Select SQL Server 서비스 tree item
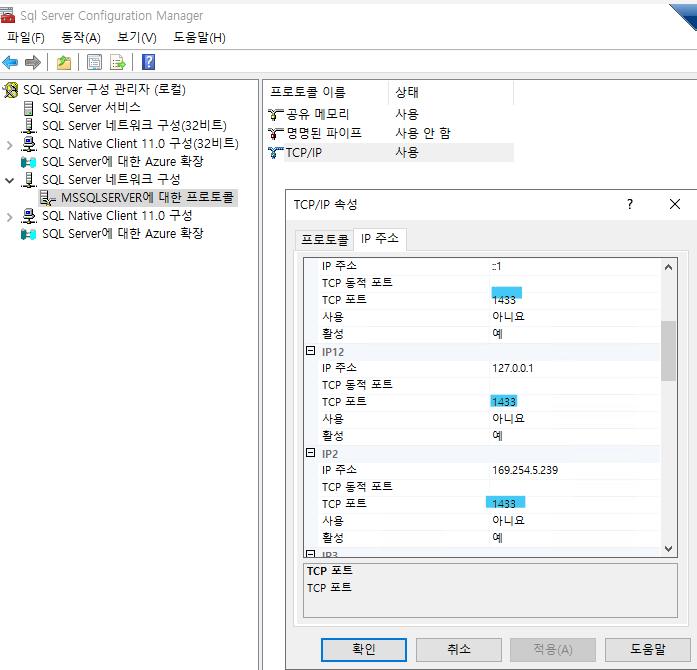Viewport: 697px width, 670px height. (x=91, y=108)
